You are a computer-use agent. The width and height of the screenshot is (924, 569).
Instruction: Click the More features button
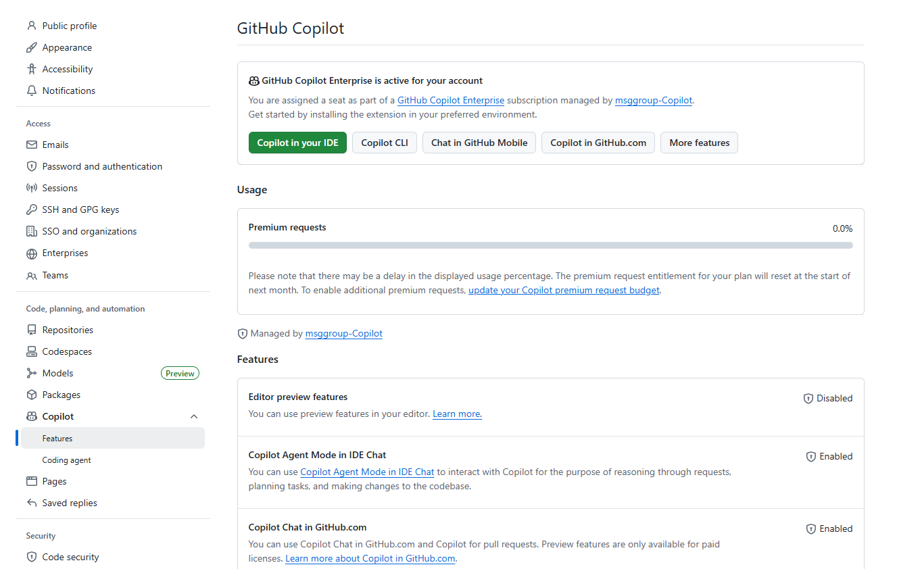(700, 143)
